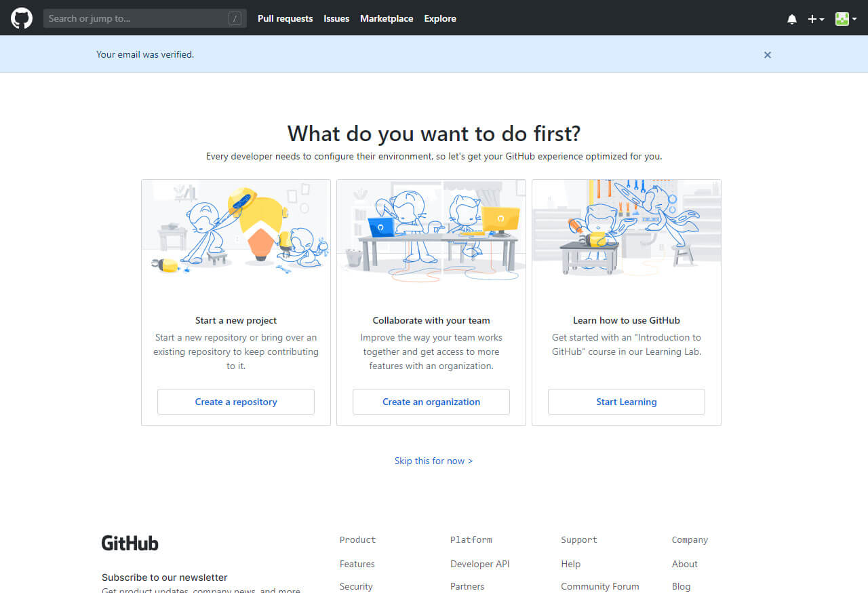The width and height of the screenshot is (868, 593).
Task: Dismiss the email verified banner
Action: click(x=768, y=55)
